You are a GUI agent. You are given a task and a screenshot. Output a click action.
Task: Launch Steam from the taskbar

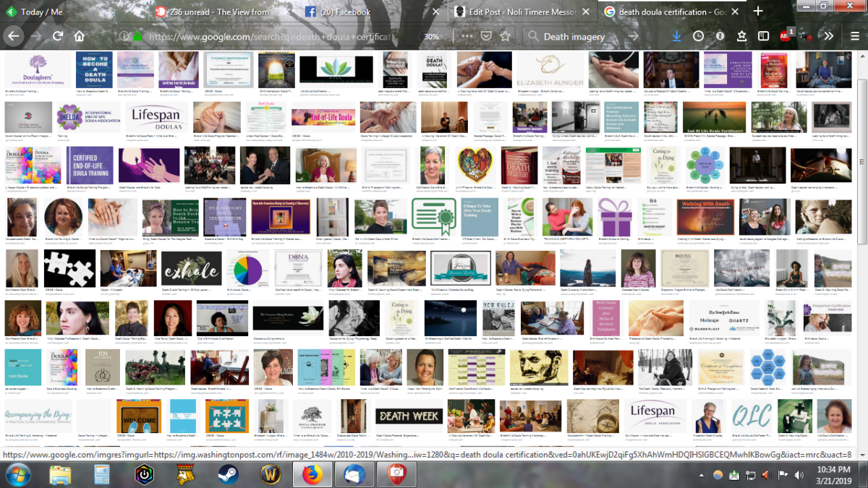point(227,474)
